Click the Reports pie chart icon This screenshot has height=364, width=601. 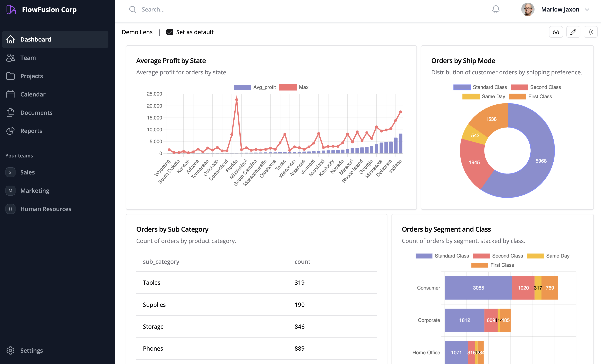tap(10, 131)
